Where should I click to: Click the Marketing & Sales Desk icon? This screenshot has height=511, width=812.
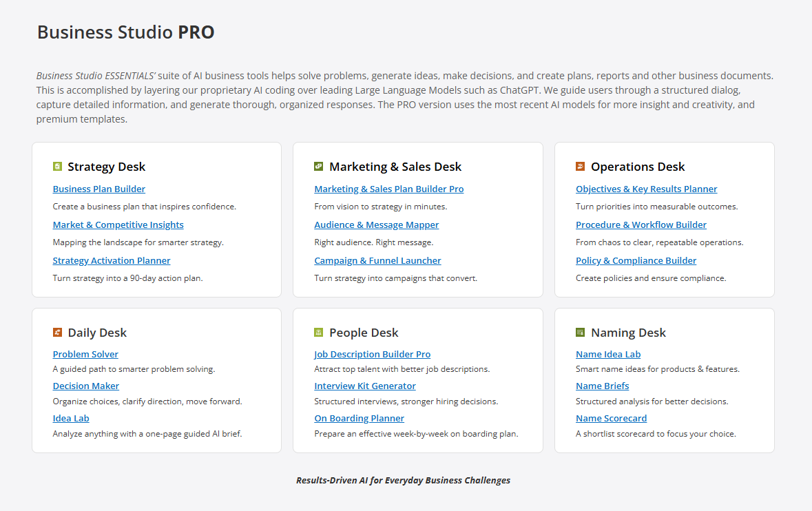click(319, 166)
